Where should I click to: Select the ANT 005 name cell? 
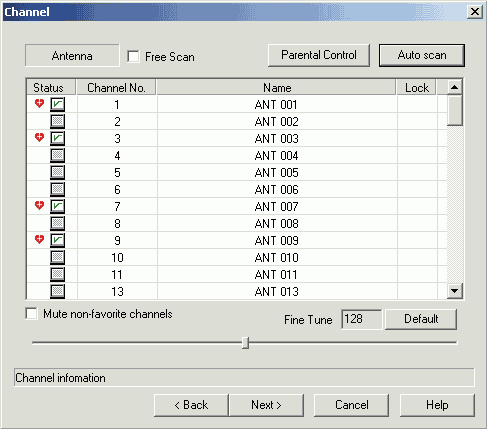277,172
